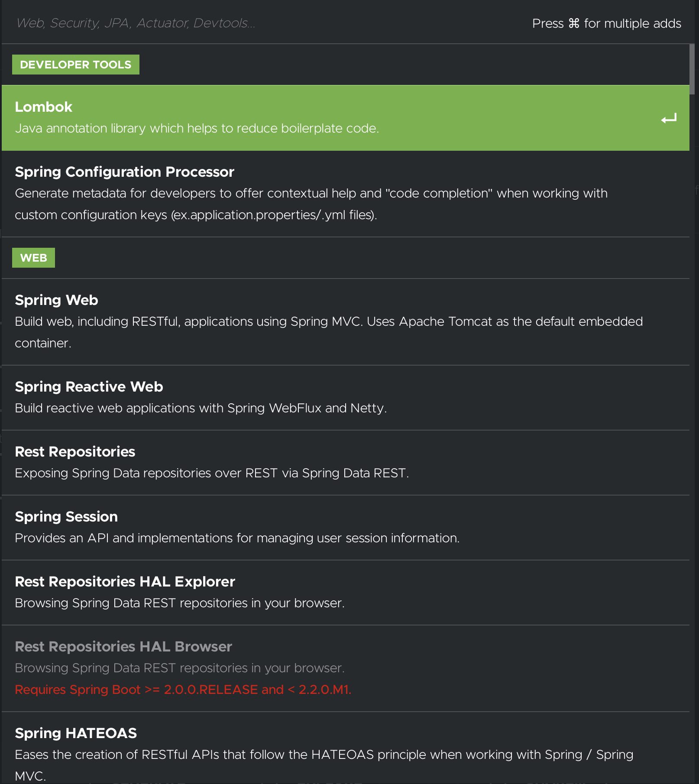Select Spring Reactive Web dependency
Screen dimensions: 699x784
click(346, 398)
